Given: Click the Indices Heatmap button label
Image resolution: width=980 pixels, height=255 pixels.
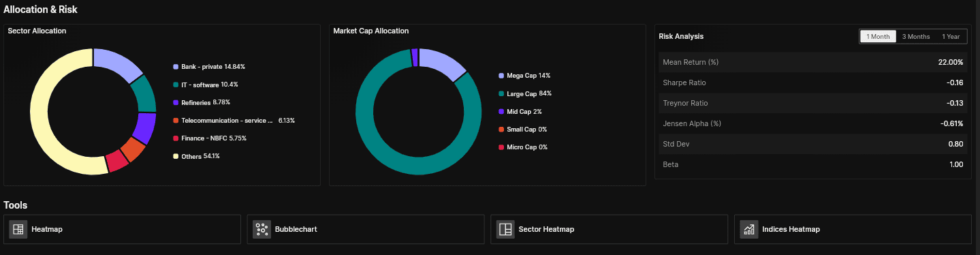Looking at the screenshot, I should point(791,229).
